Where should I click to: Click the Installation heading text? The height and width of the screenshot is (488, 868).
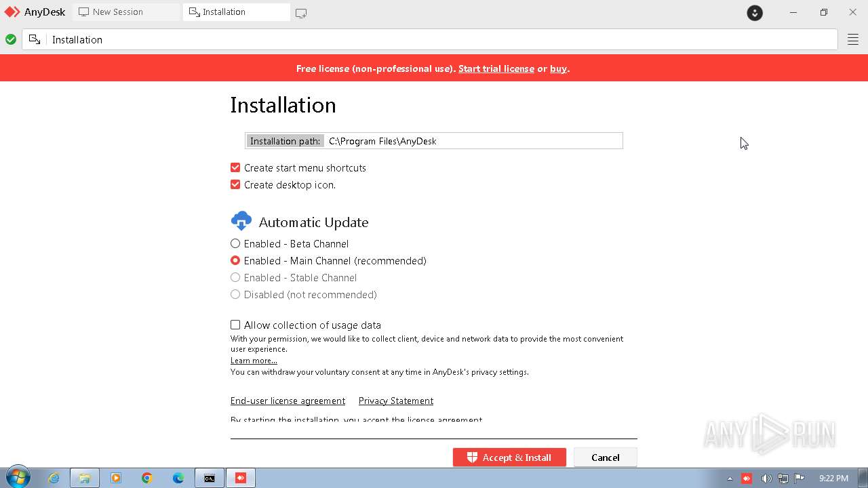[283, 105]
